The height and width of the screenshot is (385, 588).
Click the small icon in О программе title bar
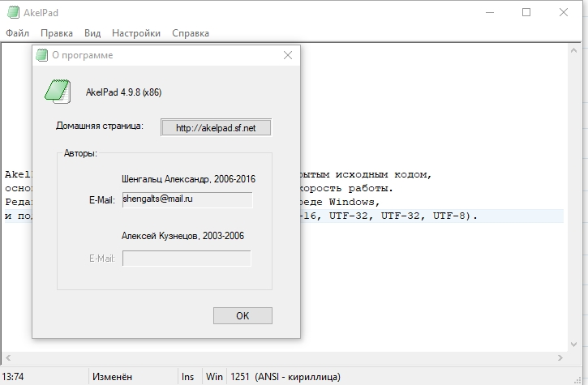(41, 55)
